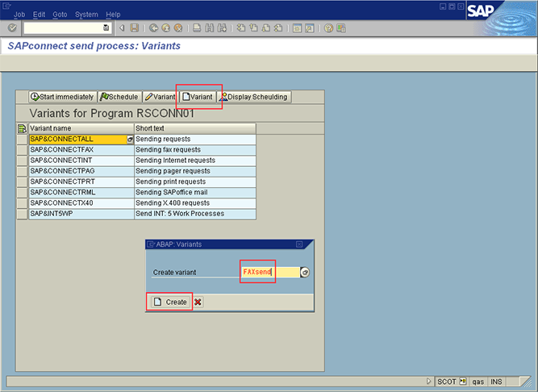This screenshot has height=392, width=538.
Task: Click the red X cancel icon in dialog
Action: (x=198, y=302)
